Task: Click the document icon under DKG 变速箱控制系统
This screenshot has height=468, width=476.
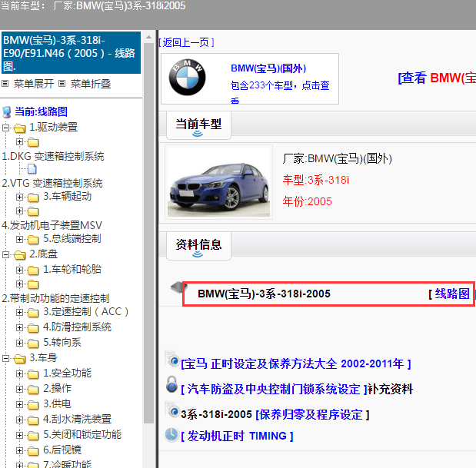Action: 32,168
